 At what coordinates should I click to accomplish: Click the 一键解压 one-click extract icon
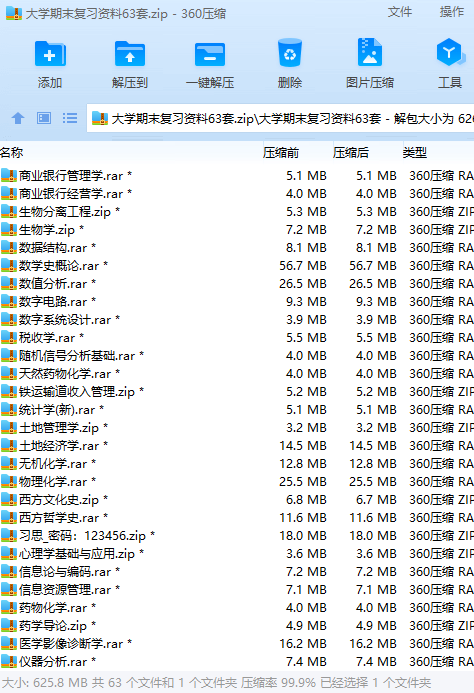point(210,54)
